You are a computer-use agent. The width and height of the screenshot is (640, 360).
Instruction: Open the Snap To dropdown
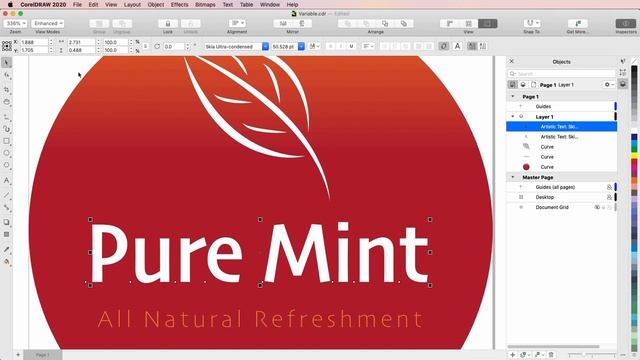(532, 23)
